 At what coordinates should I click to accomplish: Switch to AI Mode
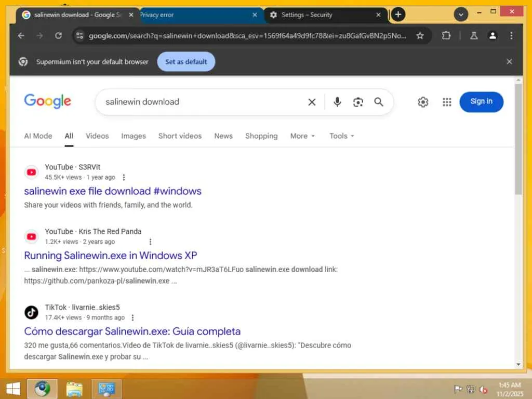[x=38, y=136]
